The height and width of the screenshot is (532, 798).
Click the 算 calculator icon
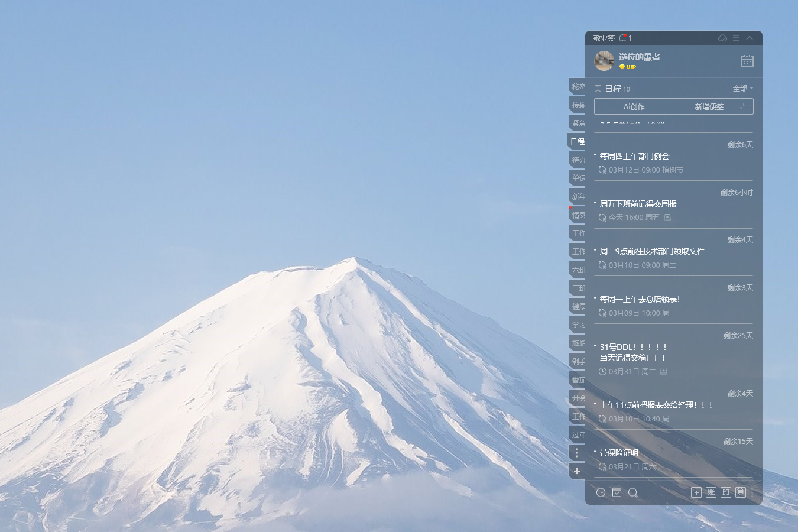[741, 492]
